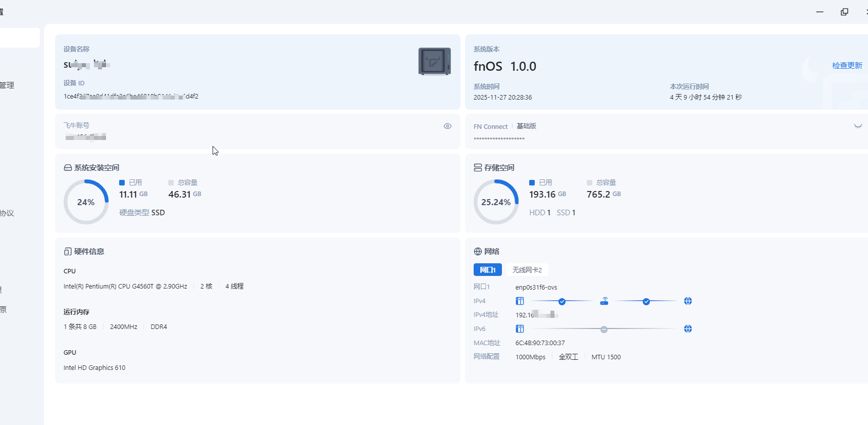Click the 1 条共 8 GB memory text
The height and width of the screenshot is (425, 868).
coord(80,327)
